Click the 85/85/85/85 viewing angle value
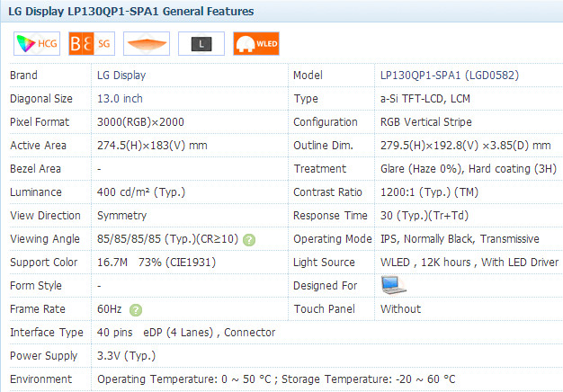Viewport: 563px width, 392px height. [167, 239]
